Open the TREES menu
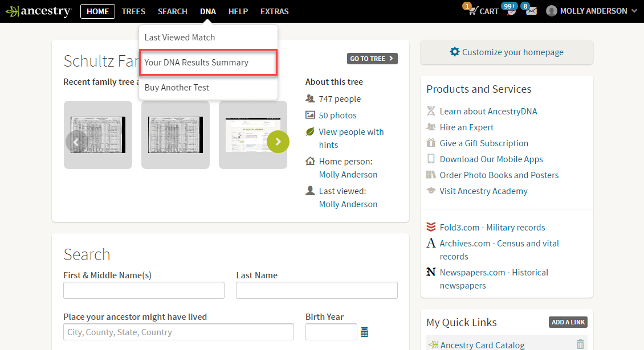 (x=133, y=11)
